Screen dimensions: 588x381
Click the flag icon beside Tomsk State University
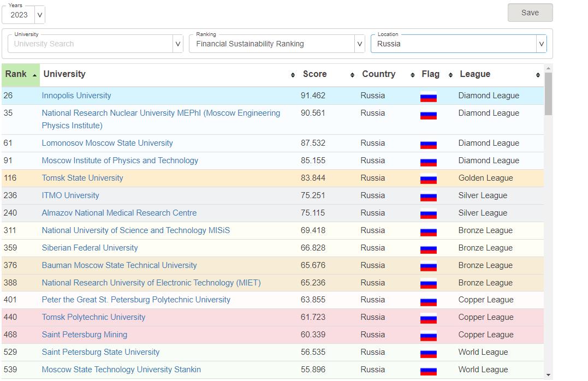428,179
